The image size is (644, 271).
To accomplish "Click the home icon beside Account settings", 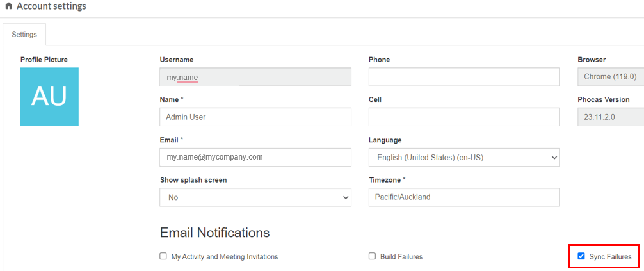I will (x=8, y=6).
